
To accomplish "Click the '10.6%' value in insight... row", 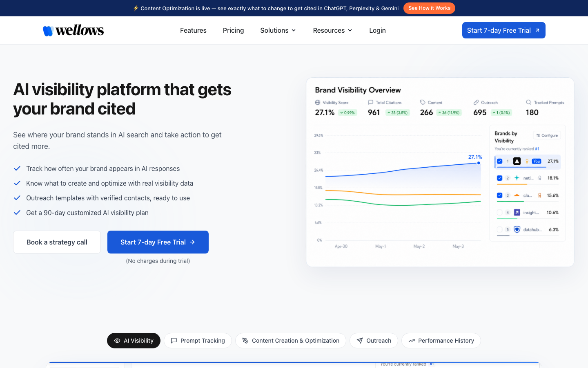I will (552, 213).
